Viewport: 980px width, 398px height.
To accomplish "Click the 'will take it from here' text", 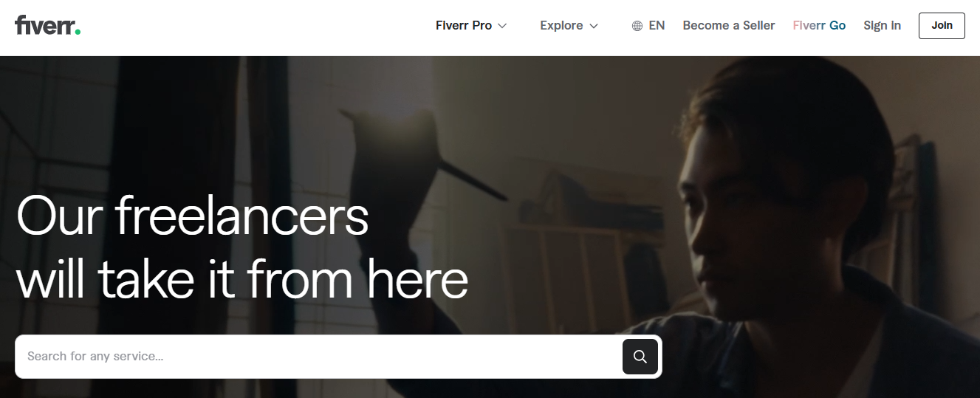I will point(242,279).
